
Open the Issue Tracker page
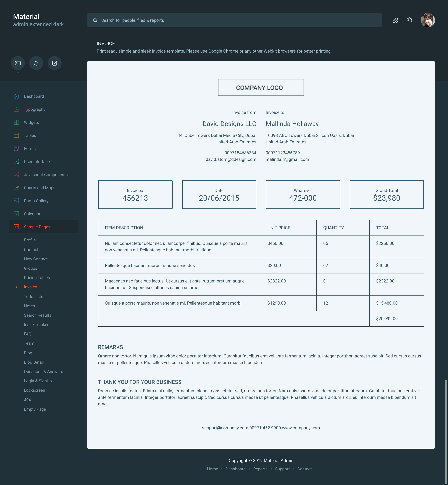pyautogui.click(x=36, y=325)
